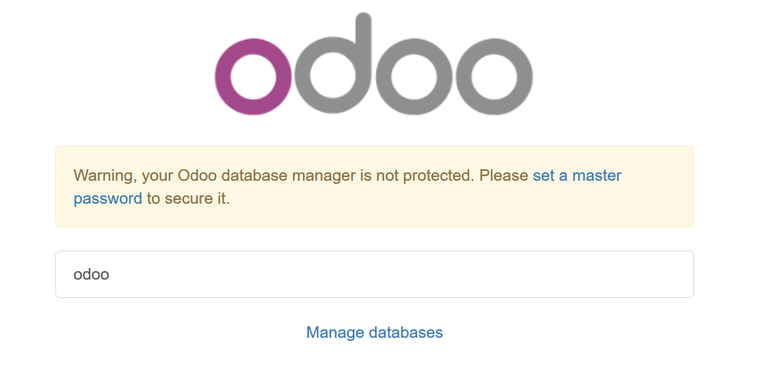Follow the blue "set a master" text
The height and width of the screenshot is (383, 760).
(x=577, y=175)
